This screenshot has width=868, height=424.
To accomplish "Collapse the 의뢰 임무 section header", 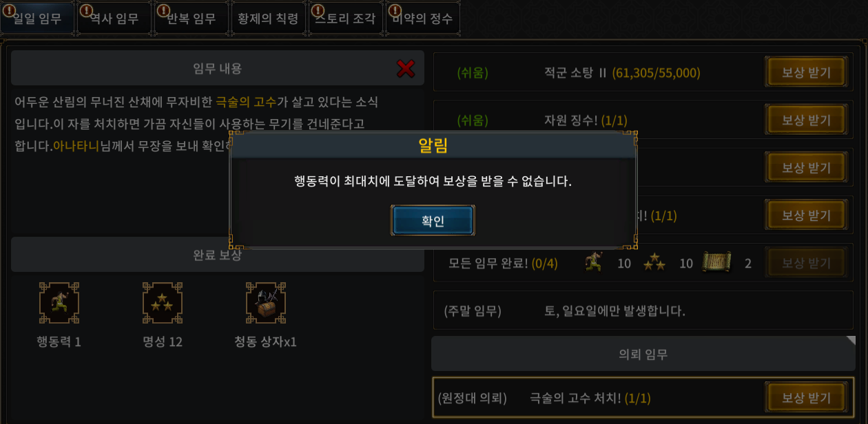I will coord(643,354).
